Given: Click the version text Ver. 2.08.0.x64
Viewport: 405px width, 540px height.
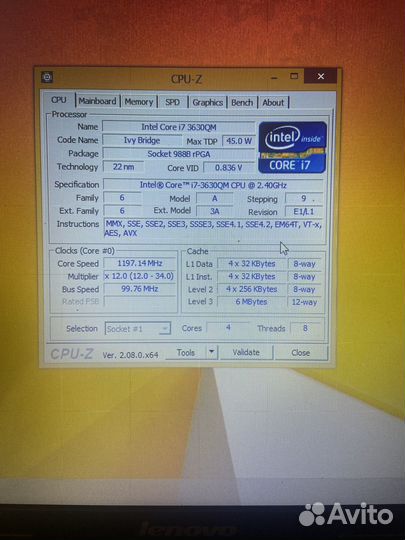Looking at the screenshot, I should point(130,355).
